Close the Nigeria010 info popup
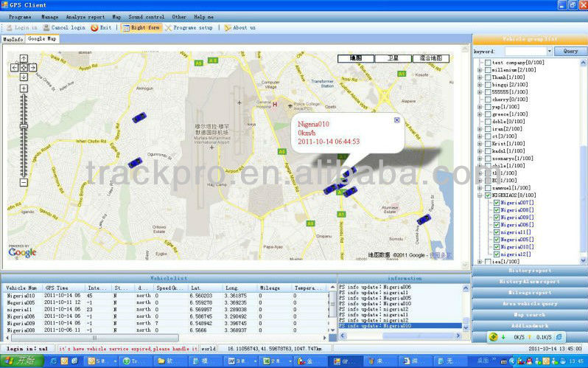 pos(396,120)
